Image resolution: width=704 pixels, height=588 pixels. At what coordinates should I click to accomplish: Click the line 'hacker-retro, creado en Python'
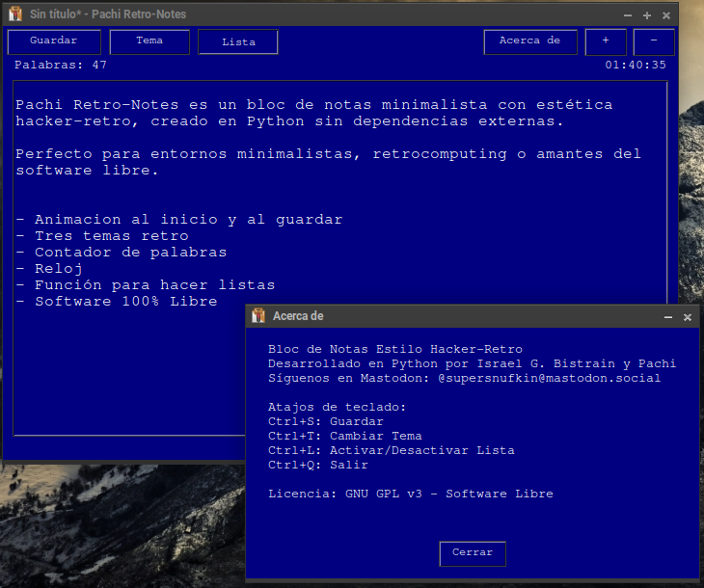click(x=289, y=121)
